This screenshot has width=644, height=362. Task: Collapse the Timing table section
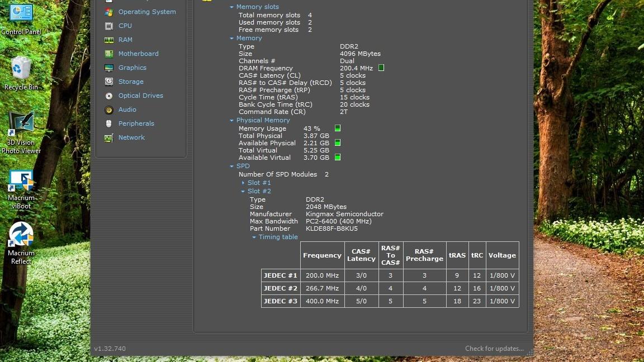click(x=254, y=237)
